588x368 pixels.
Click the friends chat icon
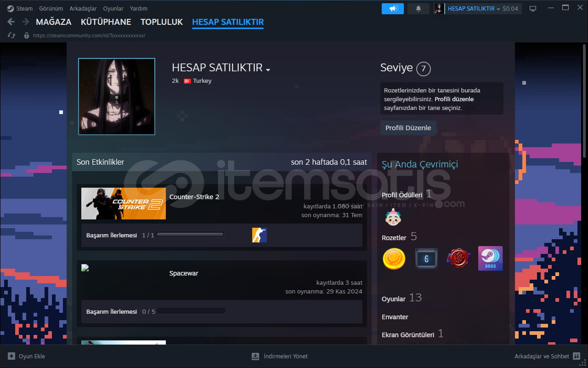click(x=577, y=356)
